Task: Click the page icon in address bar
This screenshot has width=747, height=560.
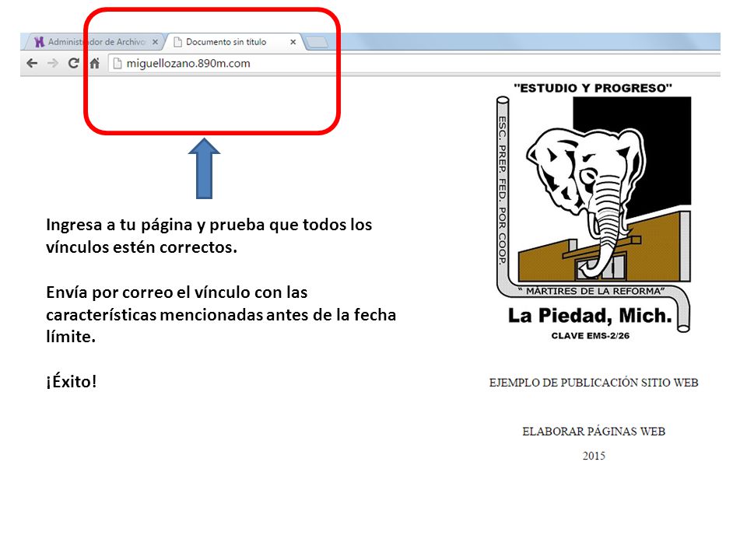Action: click(x=117, y=63)
